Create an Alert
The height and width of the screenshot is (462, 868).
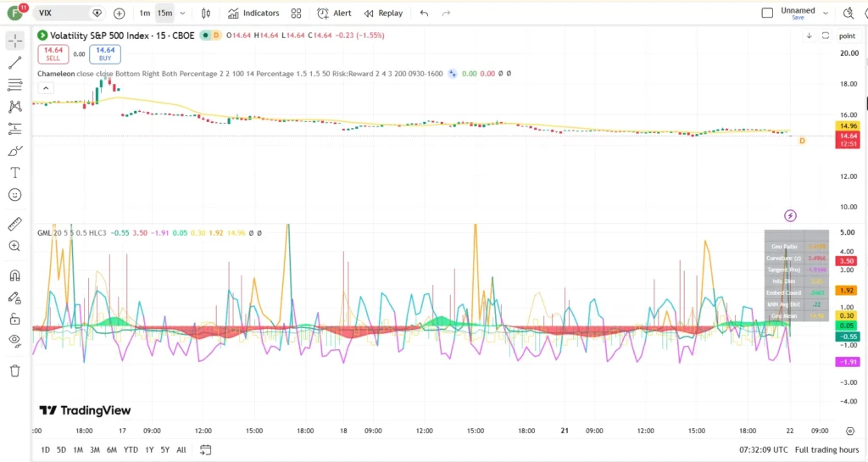click(x=334, y=14)
